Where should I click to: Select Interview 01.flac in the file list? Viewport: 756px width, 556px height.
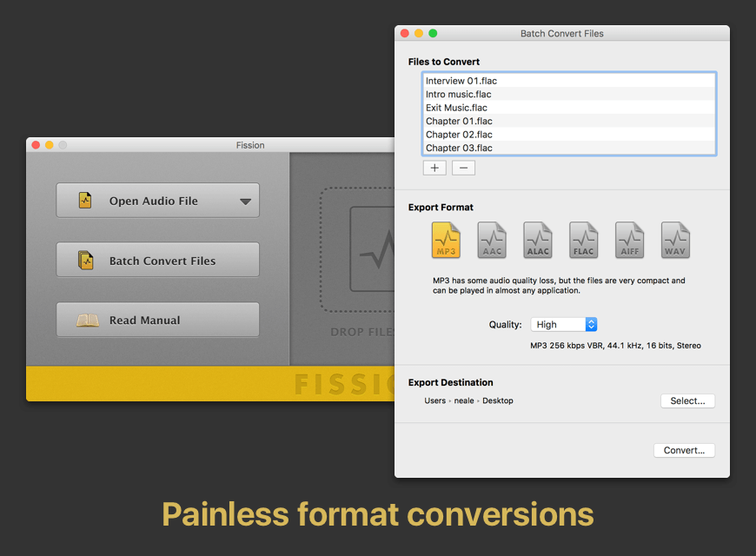coord(461,81)
